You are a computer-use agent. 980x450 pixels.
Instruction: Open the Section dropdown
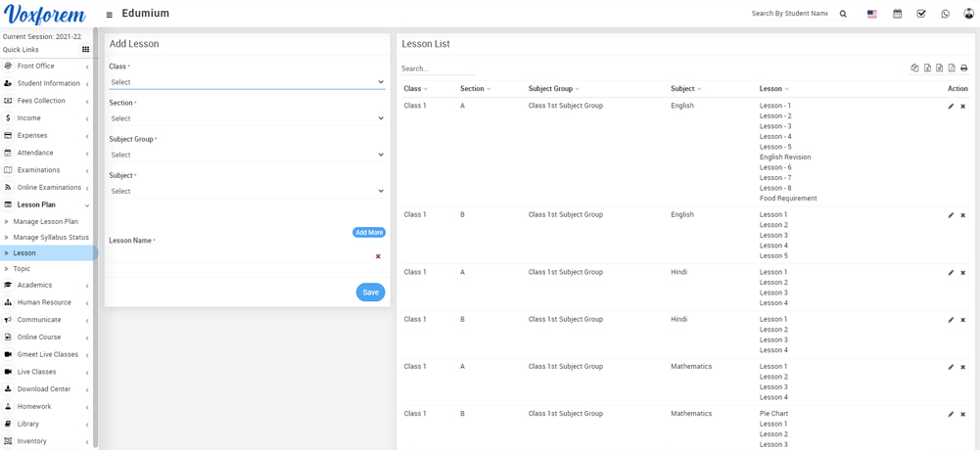pos(246,118)
